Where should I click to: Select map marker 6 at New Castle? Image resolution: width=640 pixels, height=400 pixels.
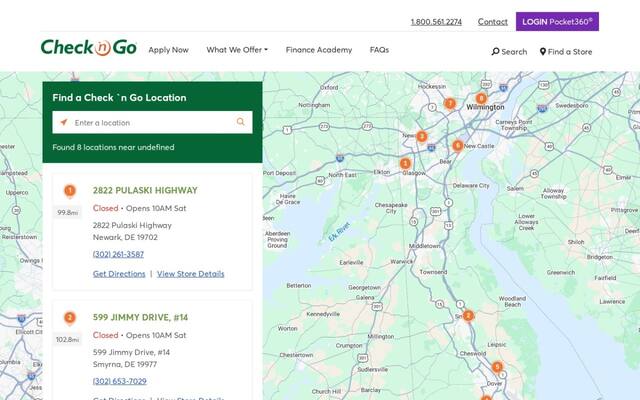[x=458, y=146]
